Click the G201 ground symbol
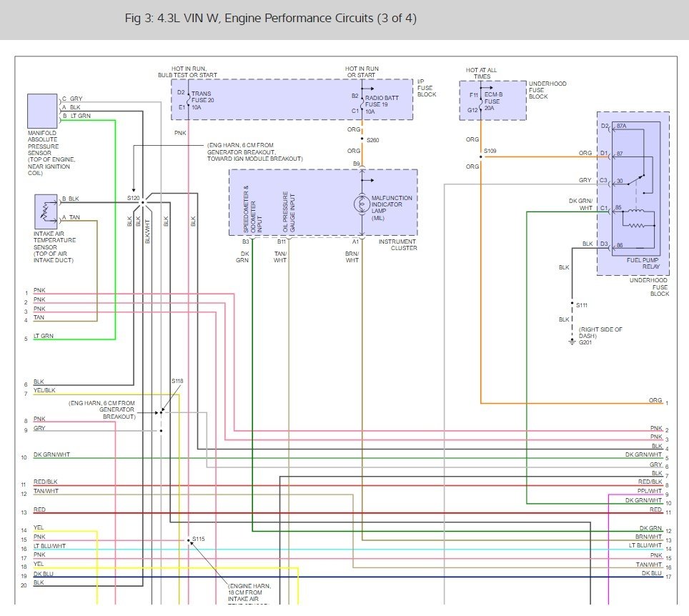The height and width of the screenshot is (616, 689). click(x=572, y=342)
